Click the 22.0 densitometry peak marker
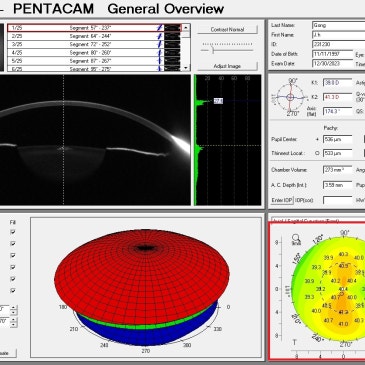 click(218, 101)
